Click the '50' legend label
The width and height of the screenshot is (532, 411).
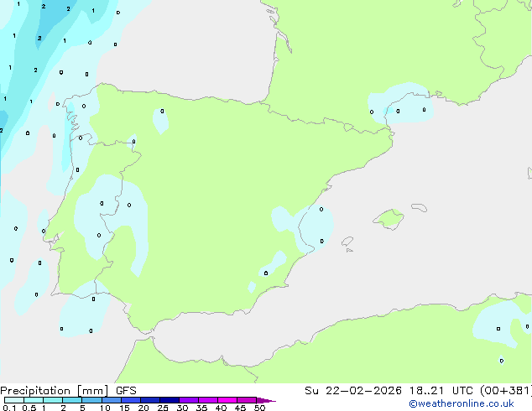point(259,408)
